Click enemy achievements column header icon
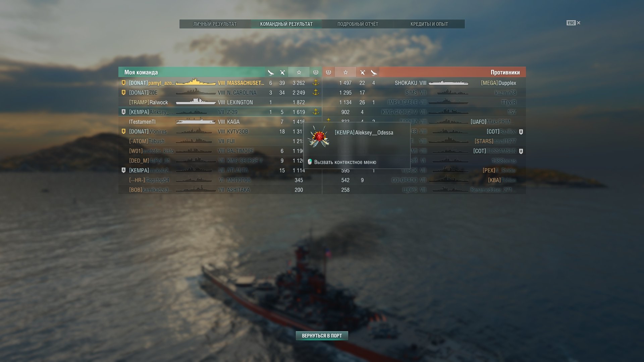644x362 pixels. 329,72
